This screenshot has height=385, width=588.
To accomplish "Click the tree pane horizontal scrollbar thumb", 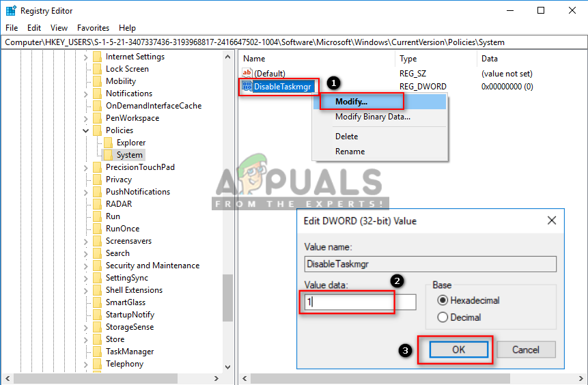I will 95,378.
